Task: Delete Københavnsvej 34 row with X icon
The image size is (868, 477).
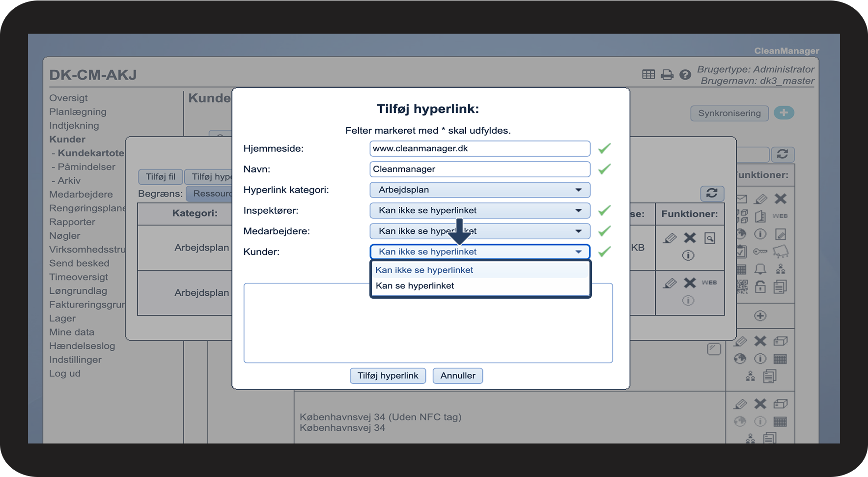Action: pyautogui.click(x=760, y=404)
